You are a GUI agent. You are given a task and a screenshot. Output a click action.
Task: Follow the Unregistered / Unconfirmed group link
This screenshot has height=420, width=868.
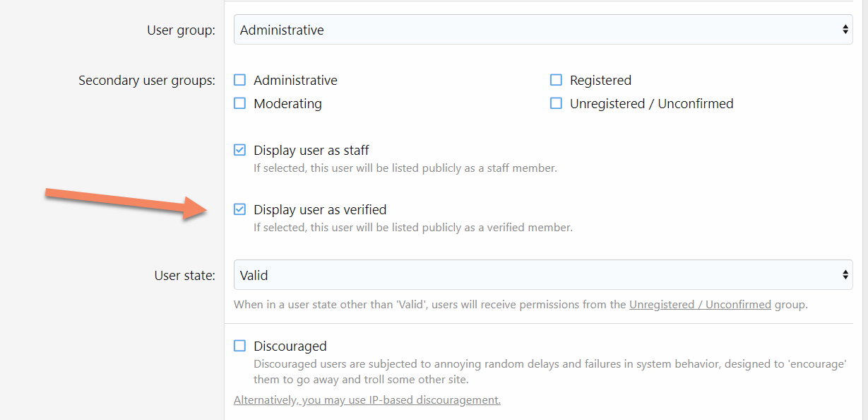pos(700,305)
